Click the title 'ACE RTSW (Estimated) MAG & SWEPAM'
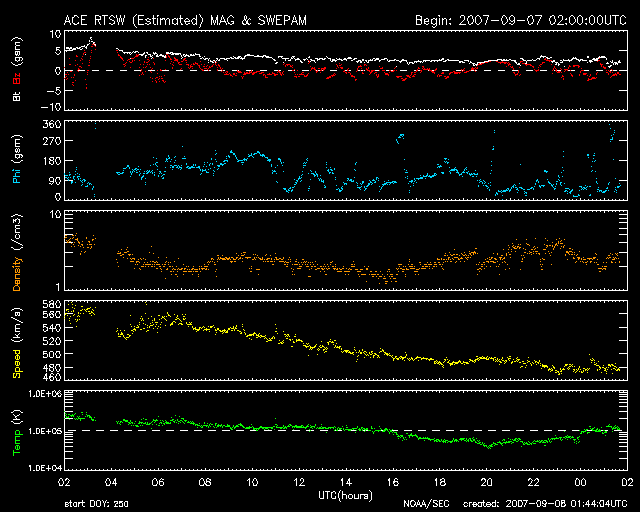Image resolution: width=640 pixels, height=512 pixels. 185,20
